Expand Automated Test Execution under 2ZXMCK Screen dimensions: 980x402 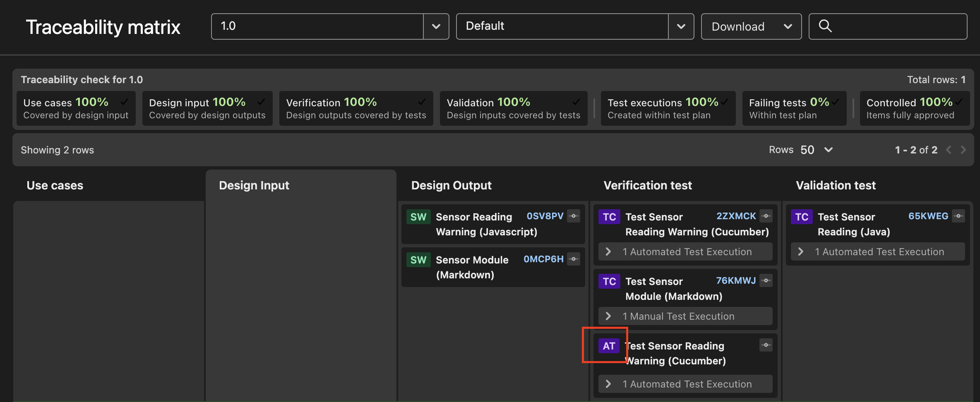[685, 251]
